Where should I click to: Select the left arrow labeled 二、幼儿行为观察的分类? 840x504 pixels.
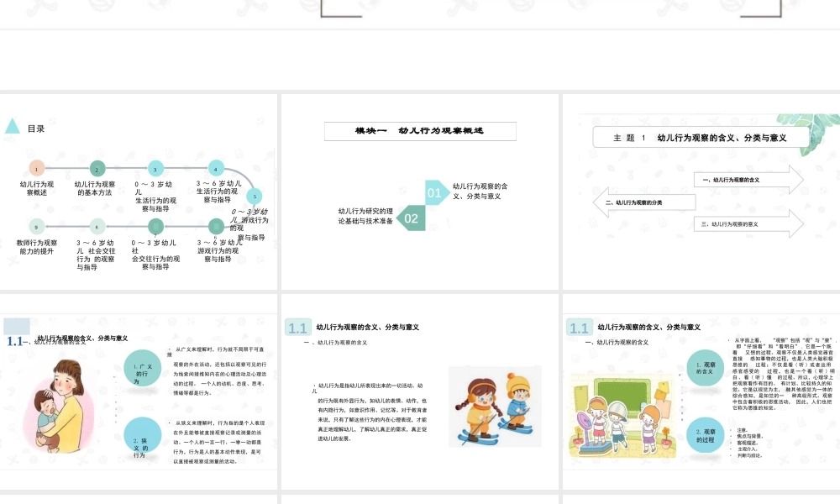(x=644, y=202)
